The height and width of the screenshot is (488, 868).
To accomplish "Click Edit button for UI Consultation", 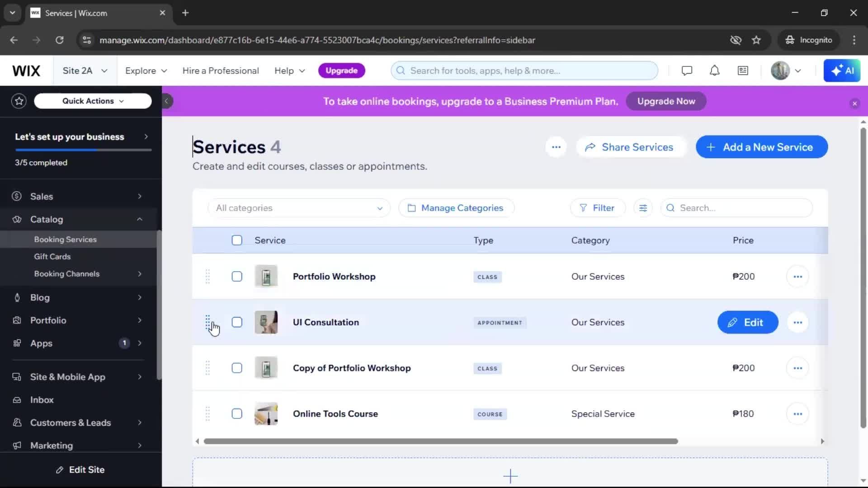I will 748,323.
